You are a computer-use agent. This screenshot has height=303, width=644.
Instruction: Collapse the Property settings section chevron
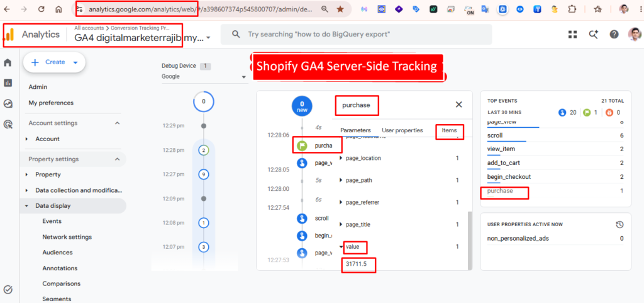click(x=117, y=159)
